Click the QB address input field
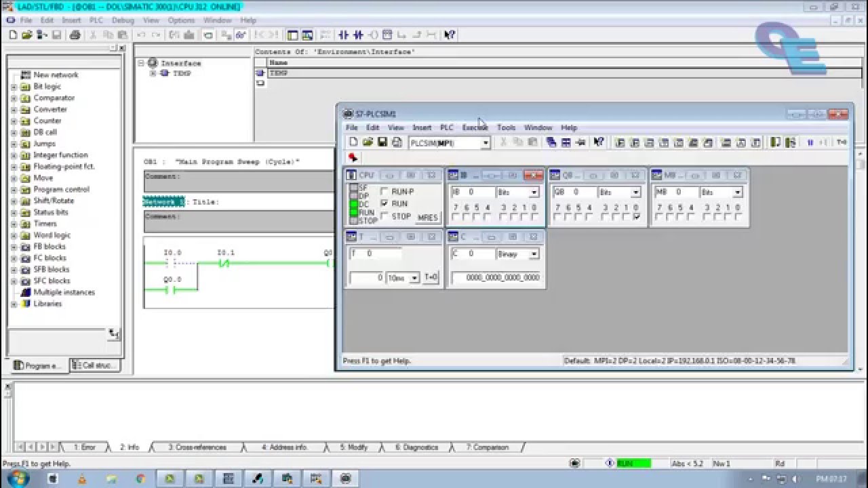The height and width of the screenshot is (488, 868). tap(574, 192)
